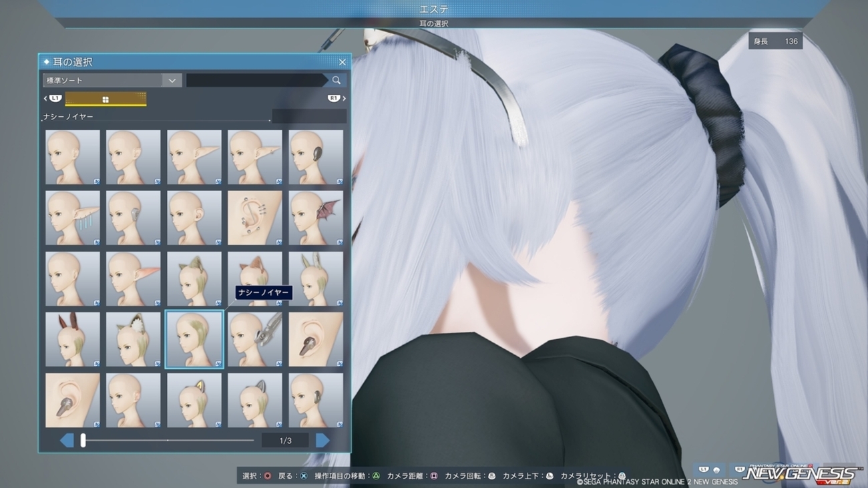
Task: Open the 標準ソート sort dropdown
Action: [x=112, y=80]
